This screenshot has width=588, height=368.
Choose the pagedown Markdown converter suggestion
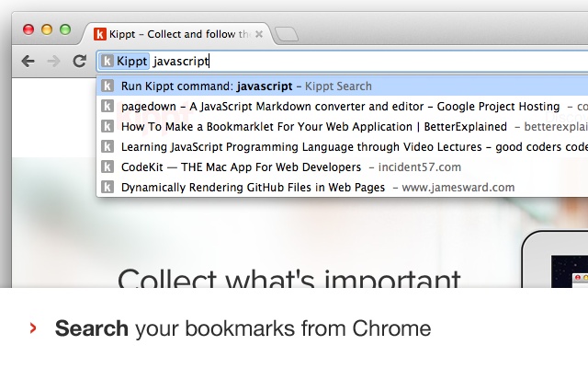[x=342, y=107]
